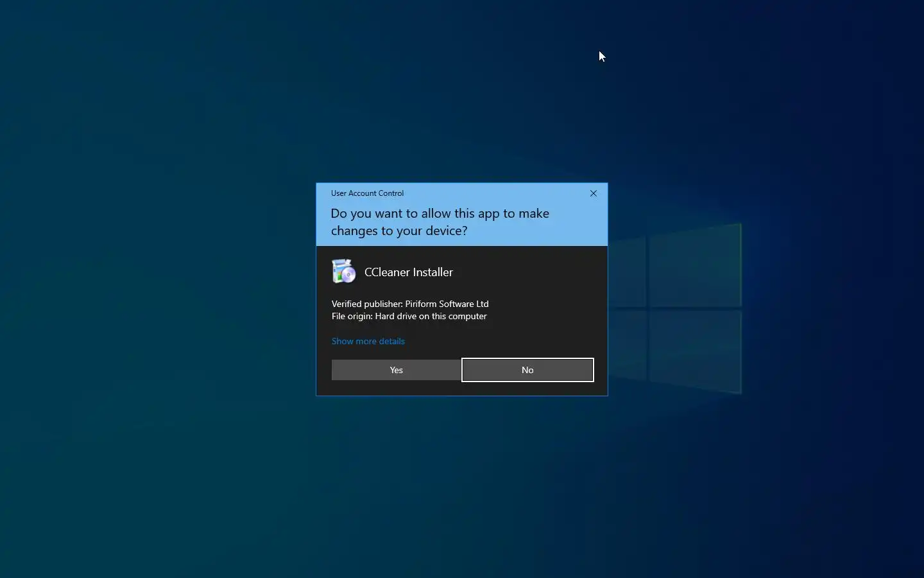924x578 pixels.
Task: Click the CCleaner Installer disc icon
Action: [x=344, y=272]
